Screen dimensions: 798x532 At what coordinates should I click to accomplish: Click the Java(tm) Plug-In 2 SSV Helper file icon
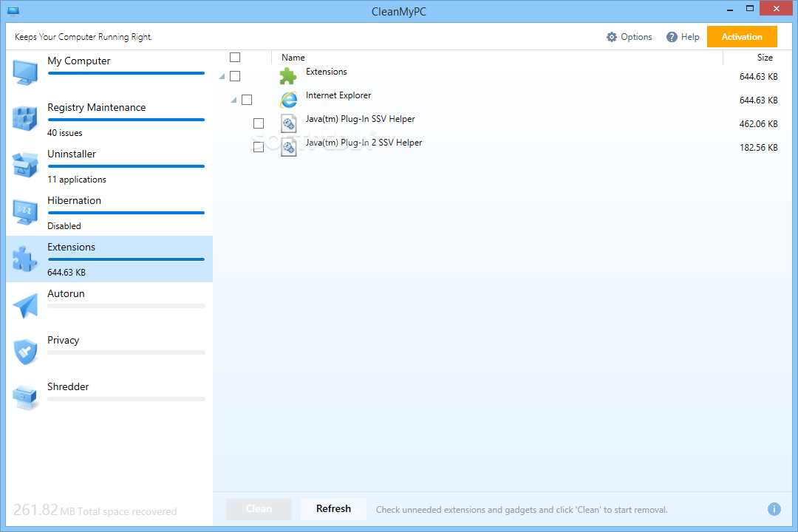pyautogui.click(x=289, y=147)
